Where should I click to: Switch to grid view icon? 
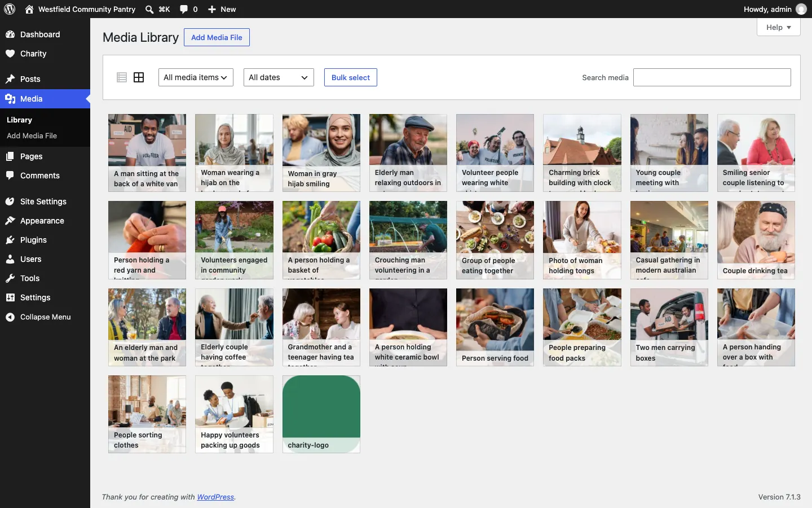[x=139, y=77]
